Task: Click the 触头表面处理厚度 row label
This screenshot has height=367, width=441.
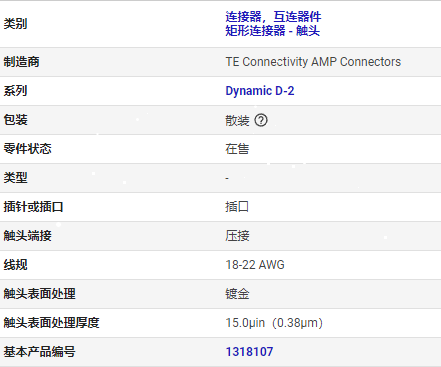Action: pos(51,323)
